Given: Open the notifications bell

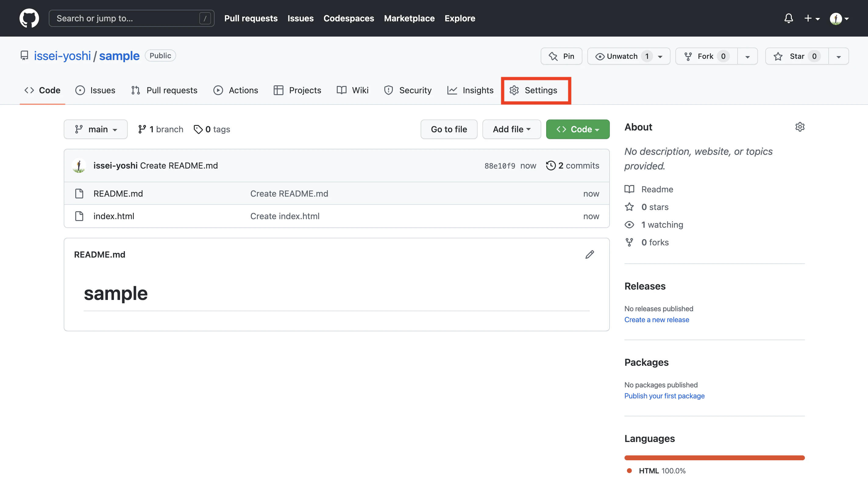Looking at the screenshot, I should pos(788,18).
